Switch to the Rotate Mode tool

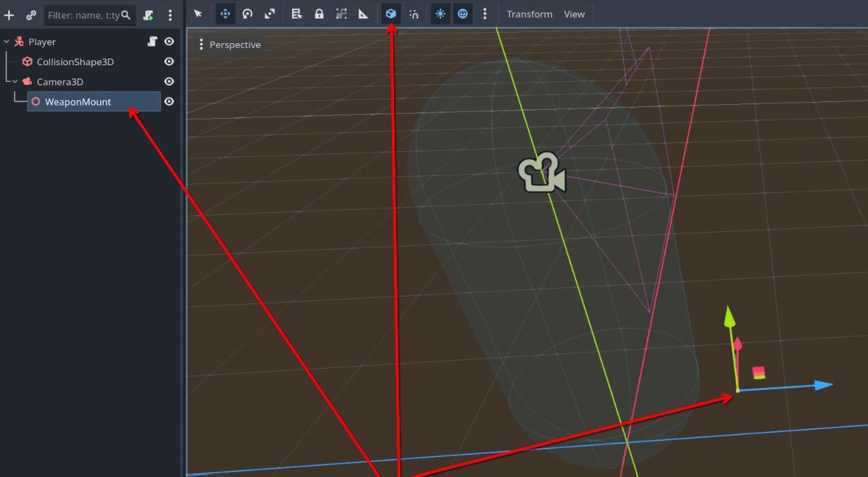point(247,14)
